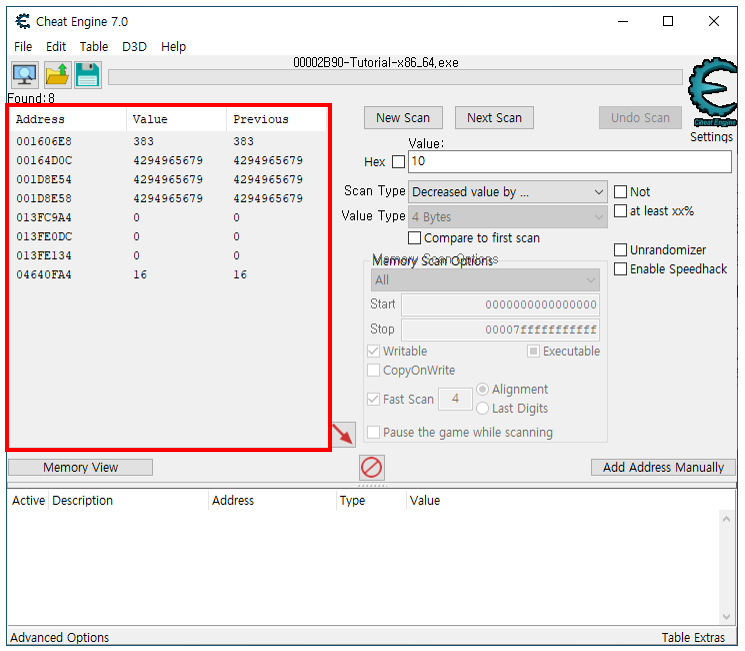The width and height of the screenshot is (745, 651).
Task: Click the Type column header
Action: click(x=371, y=500)
